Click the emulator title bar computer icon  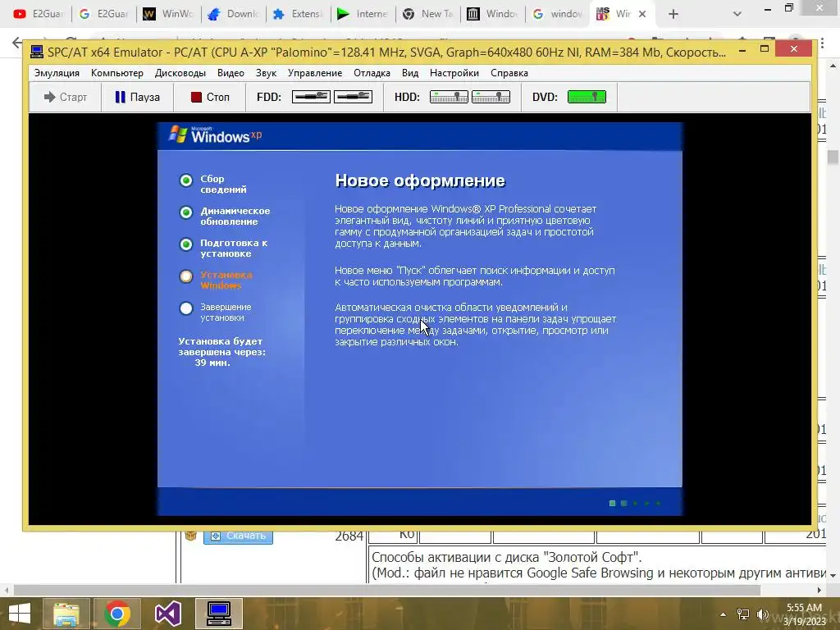(x=36, y=52)
